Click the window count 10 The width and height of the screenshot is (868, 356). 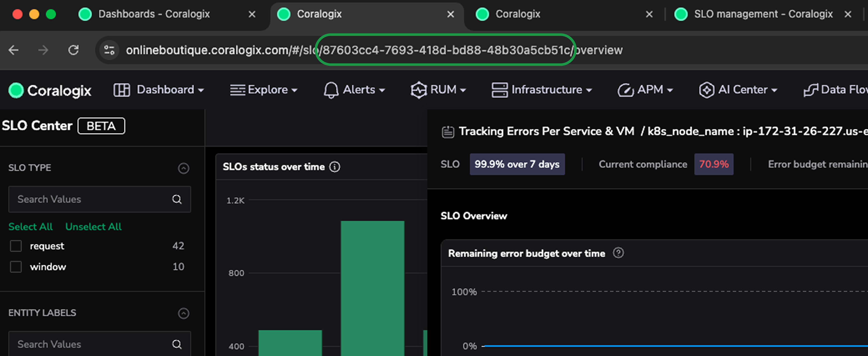(178, 267)
